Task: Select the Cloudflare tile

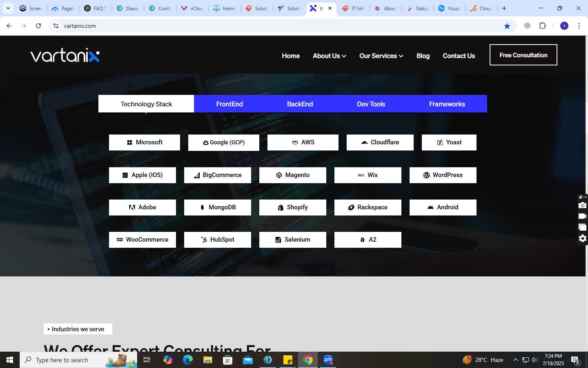Action: 380,142
